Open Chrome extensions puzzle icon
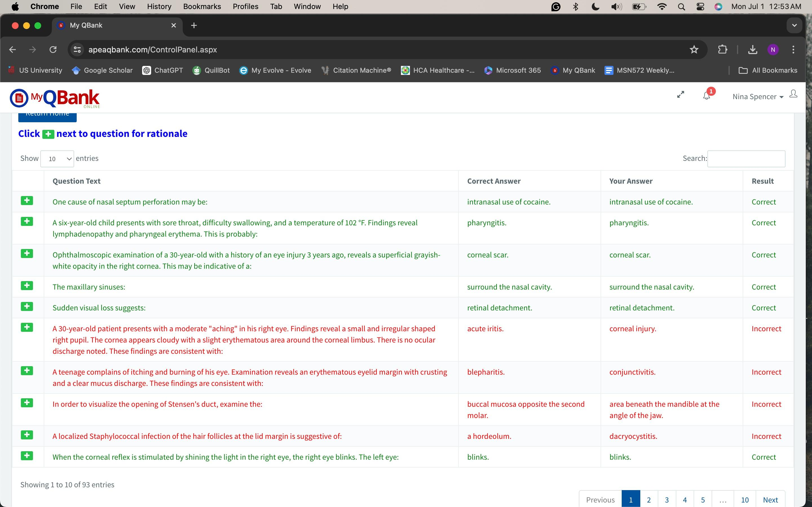Viewport: 812px width, 507px height. [x=722, y=50]
